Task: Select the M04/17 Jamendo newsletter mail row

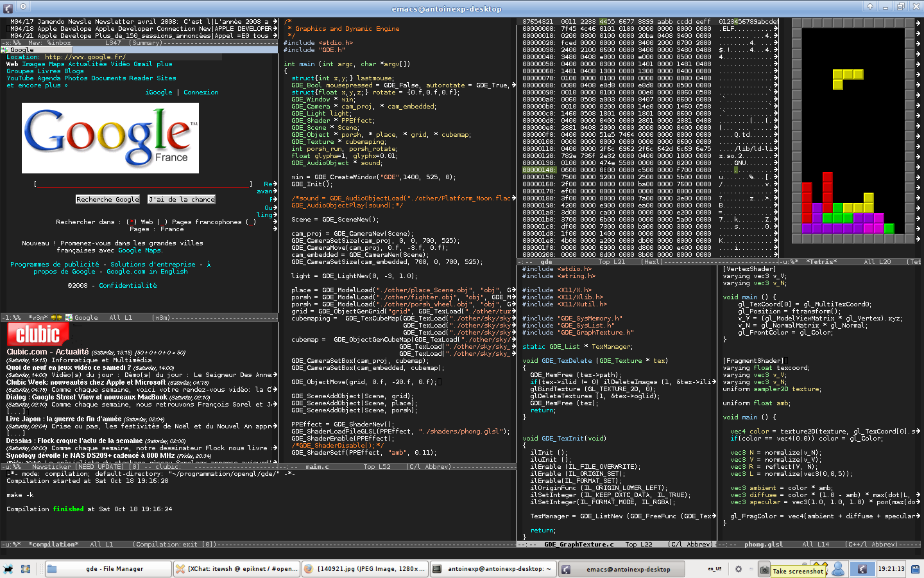Action: [x=139, y=22]
